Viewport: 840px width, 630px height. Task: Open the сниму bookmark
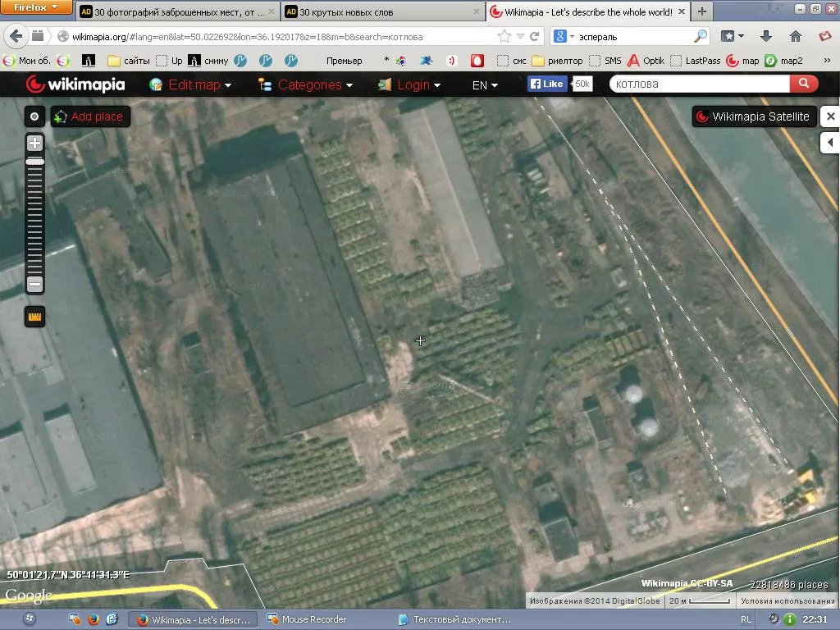pos(208,61)
